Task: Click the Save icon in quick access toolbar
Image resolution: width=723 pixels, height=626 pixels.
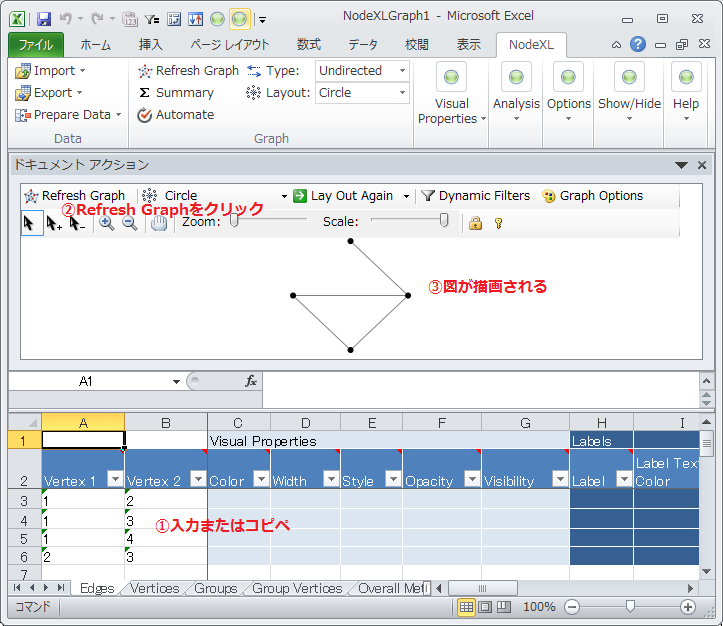Action: pyautogui.click(x=44, y=19)
